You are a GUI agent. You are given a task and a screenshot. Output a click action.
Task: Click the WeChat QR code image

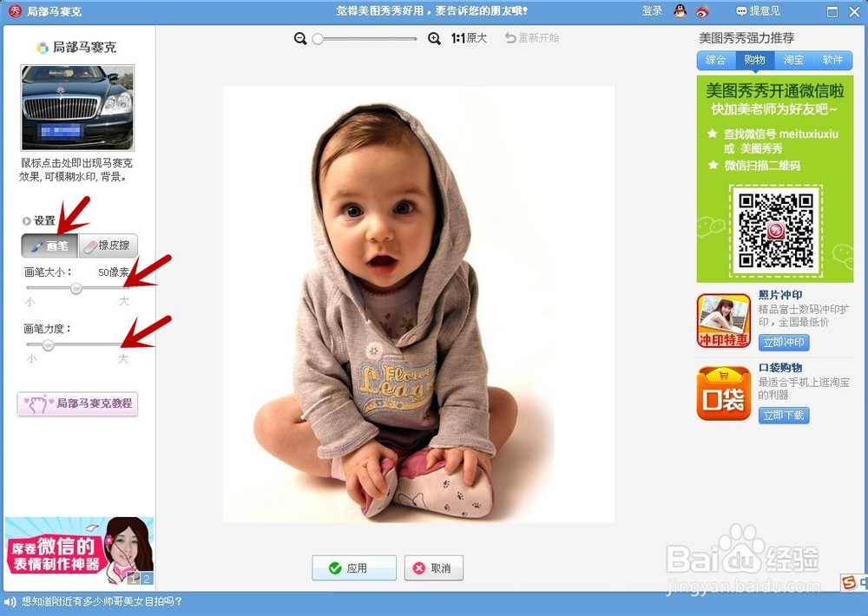[775, 231]
